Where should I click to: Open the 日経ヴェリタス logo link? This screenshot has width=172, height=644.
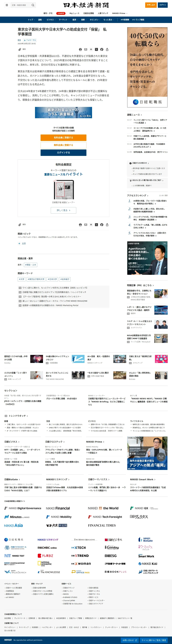coord(139,517)
